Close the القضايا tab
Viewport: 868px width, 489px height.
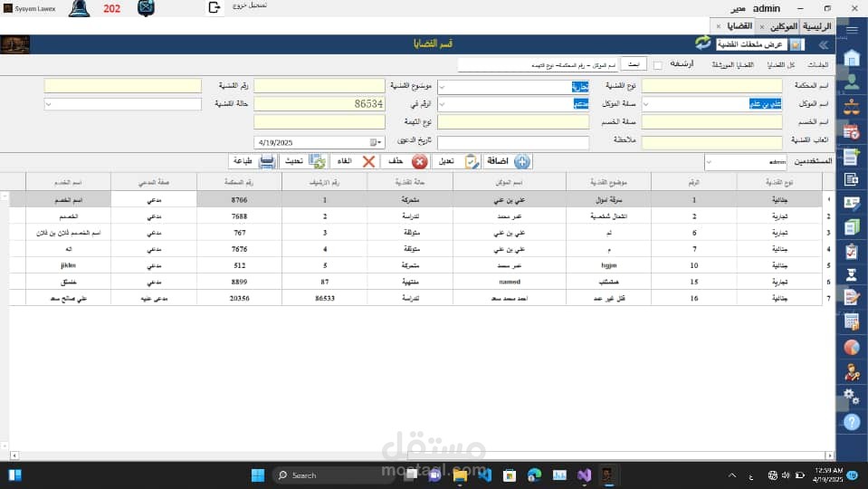(x=719, y=26)
